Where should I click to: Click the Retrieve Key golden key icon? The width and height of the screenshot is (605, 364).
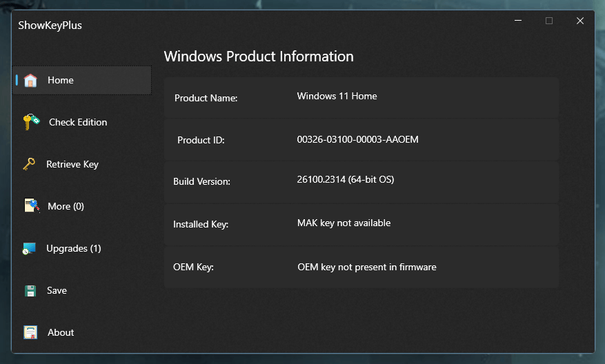point(29,164)
